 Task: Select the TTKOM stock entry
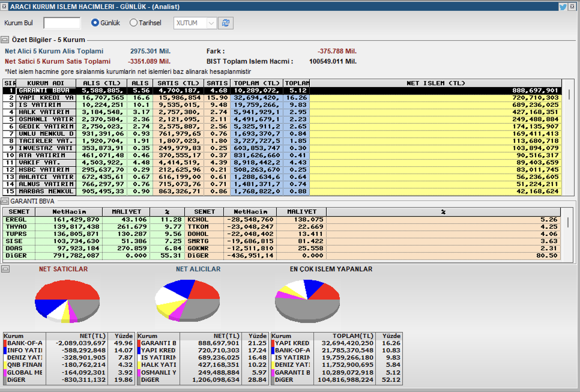[373, 227]
